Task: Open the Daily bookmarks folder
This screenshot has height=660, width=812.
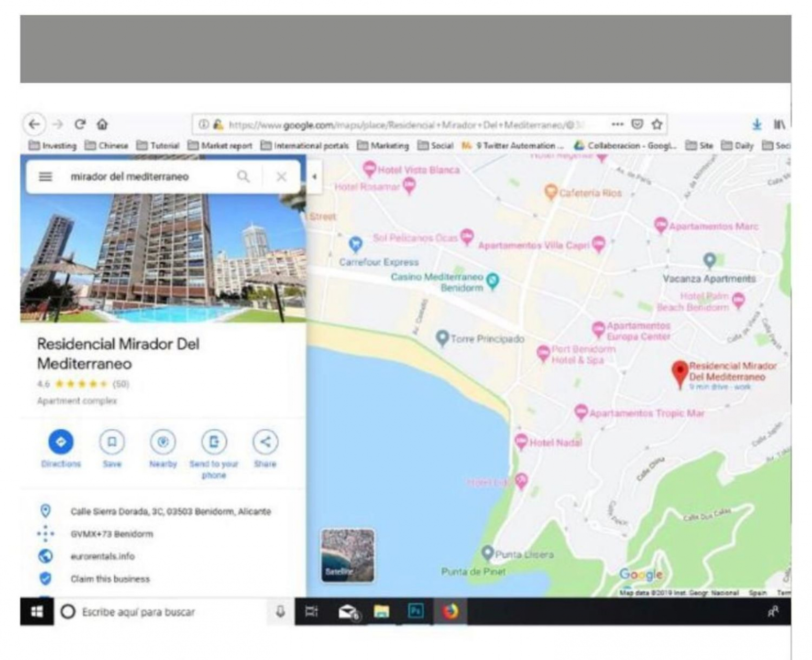Action: pos(737,146)
